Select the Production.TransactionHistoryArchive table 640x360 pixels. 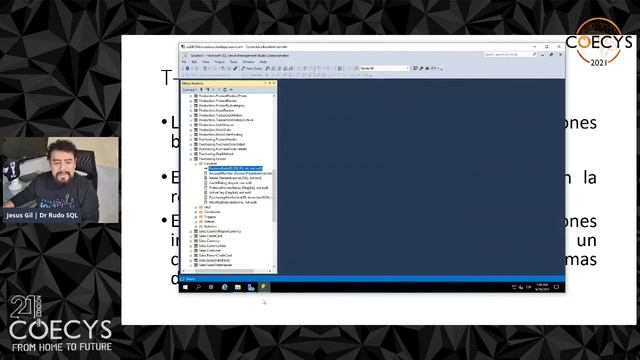[226, 120]
